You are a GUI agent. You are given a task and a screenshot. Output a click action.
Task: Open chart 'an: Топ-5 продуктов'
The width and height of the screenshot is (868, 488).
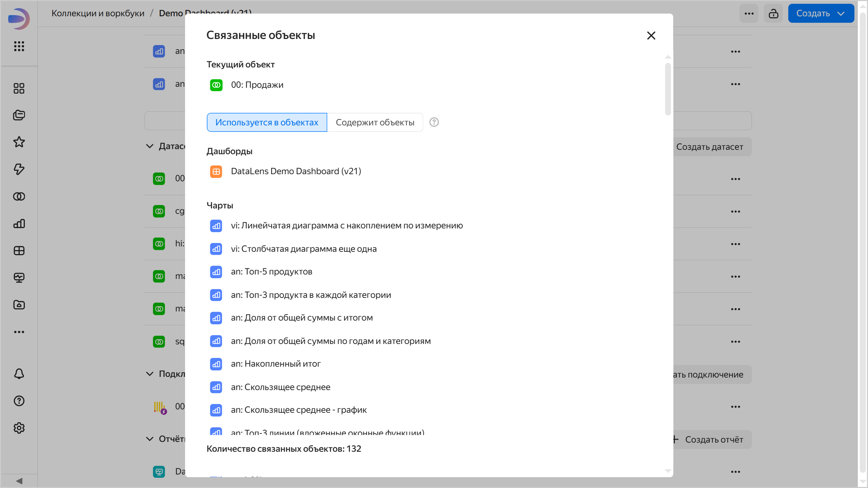click(271, 272)
